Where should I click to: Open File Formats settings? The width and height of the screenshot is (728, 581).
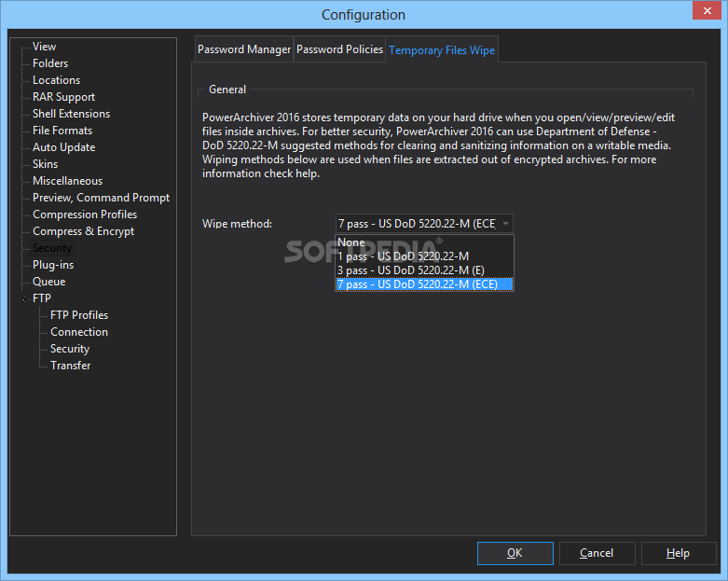(x=62, y=131)
